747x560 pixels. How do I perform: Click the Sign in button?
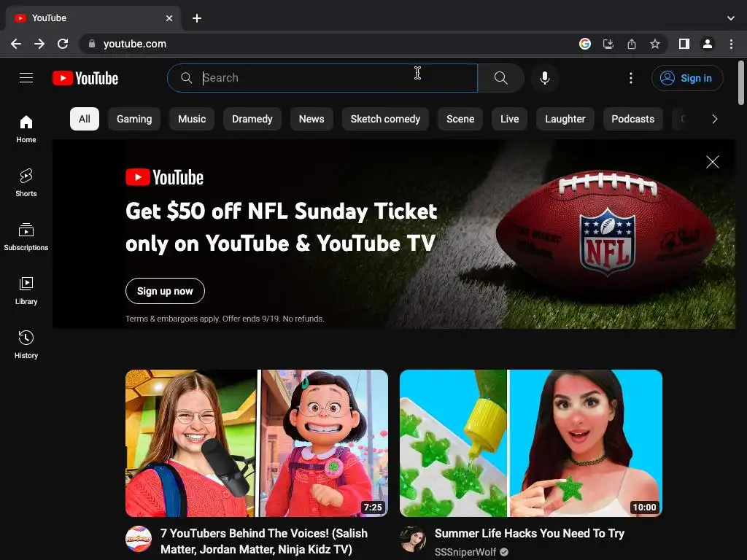687,78
